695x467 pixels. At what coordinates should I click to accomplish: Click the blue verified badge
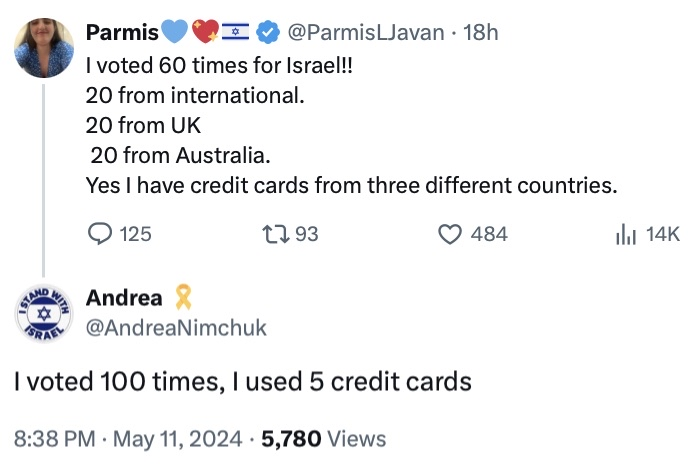coord(268,32)
